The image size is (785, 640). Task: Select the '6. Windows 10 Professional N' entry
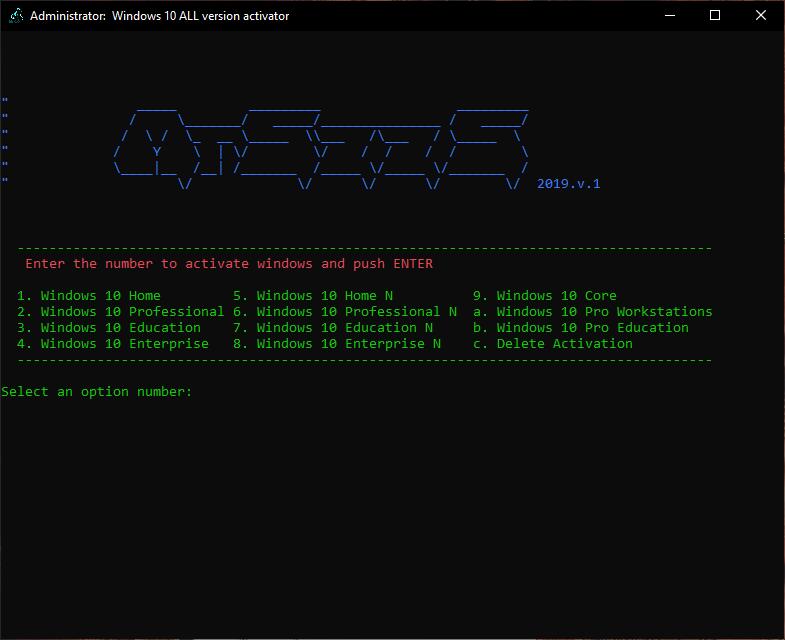[x=345, y=311]
